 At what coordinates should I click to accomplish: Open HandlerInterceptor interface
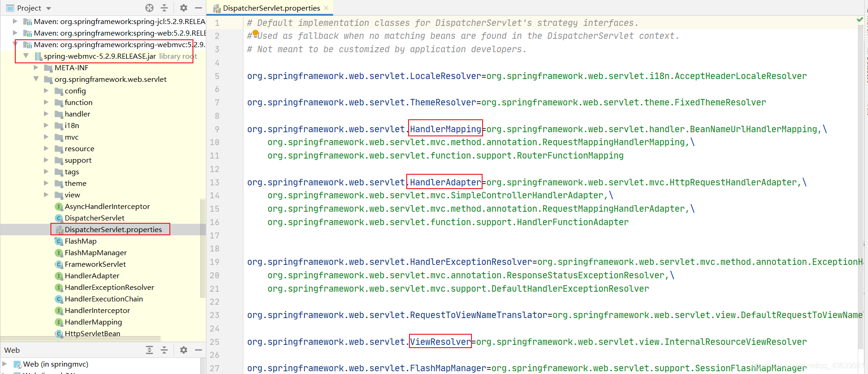tap(97, 310)
